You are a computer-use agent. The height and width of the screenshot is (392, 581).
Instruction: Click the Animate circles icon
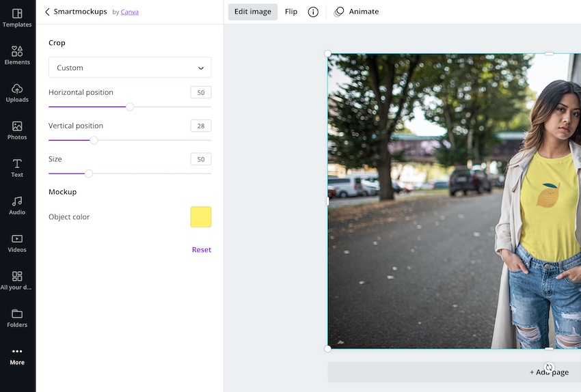click(338, 12)
